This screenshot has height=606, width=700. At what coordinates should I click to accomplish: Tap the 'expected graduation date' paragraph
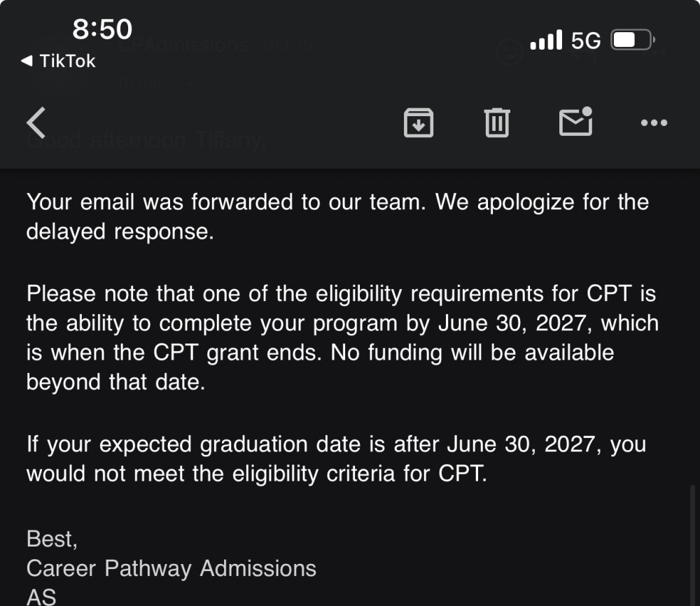pos(336,459)
